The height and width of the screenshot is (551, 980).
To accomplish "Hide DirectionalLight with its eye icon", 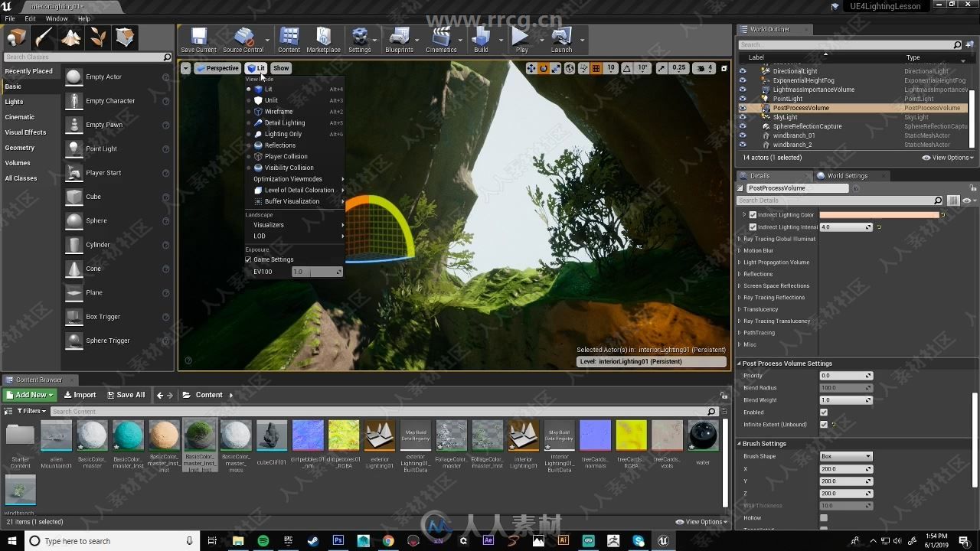I will click(742, 71).
